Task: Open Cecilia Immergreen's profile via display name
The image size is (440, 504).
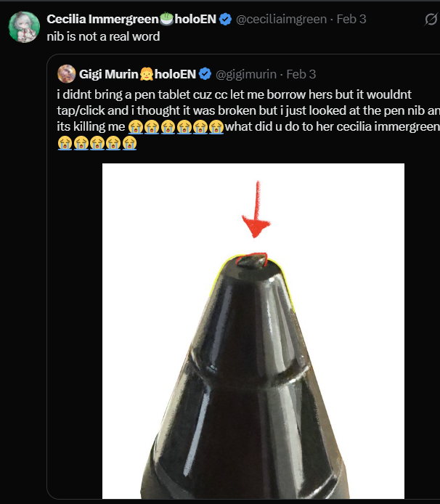Action: (x=95, y=19)
